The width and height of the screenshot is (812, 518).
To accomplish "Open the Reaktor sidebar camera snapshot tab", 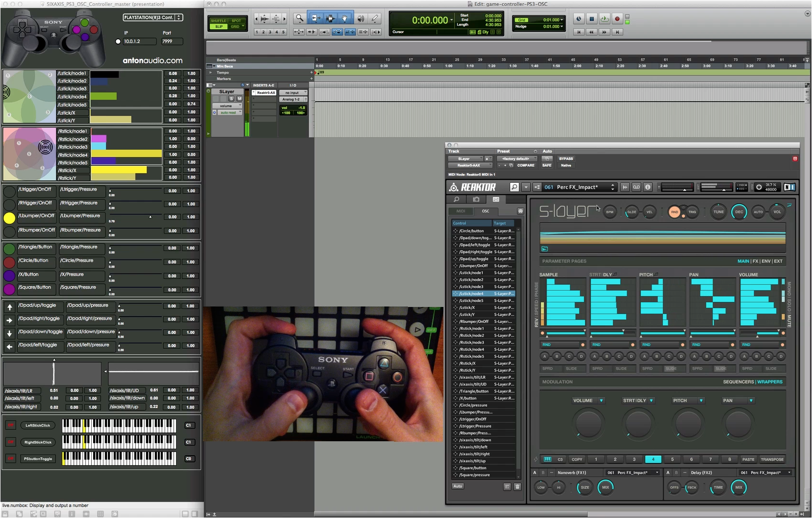I will pos(476,200).
